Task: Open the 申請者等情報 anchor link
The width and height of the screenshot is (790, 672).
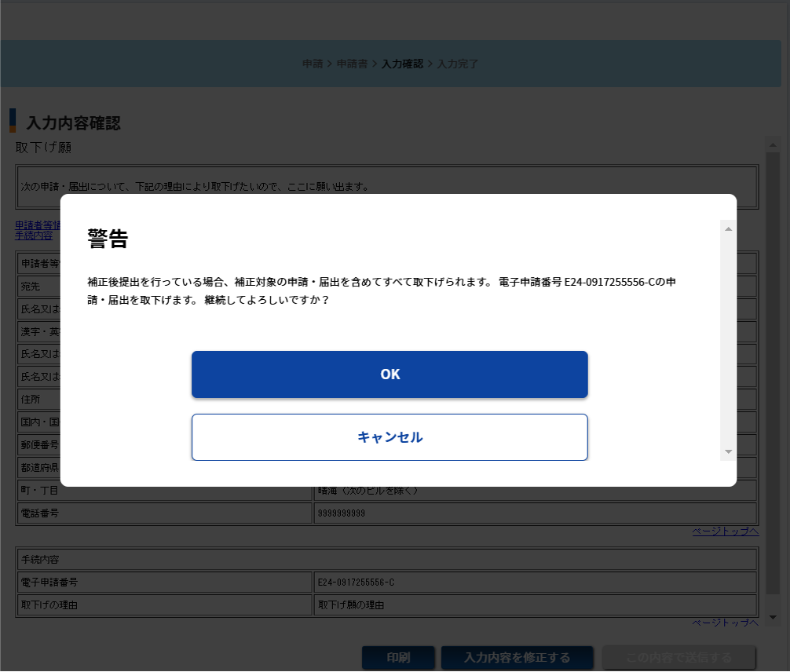Action: (38, 225)
